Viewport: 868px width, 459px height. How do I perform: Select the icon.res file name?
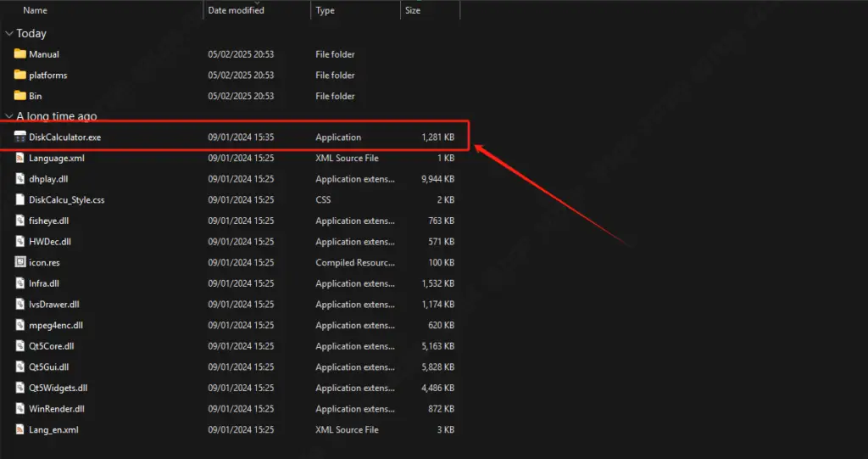44,262
